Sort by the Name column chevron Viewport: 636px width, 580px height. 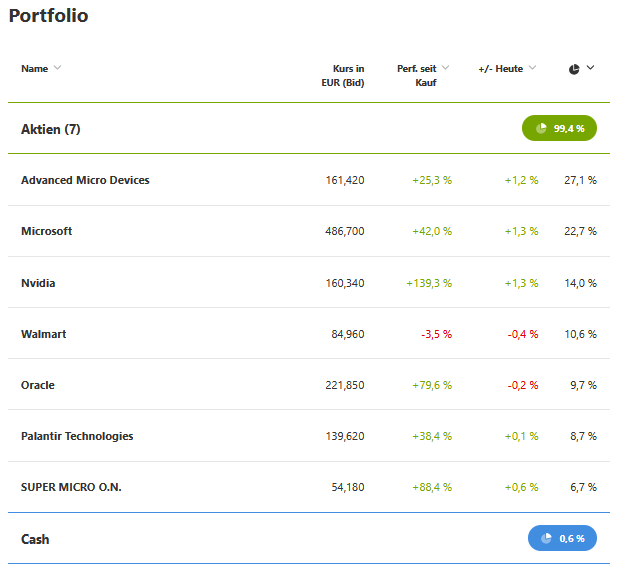(x=58, y=68)
